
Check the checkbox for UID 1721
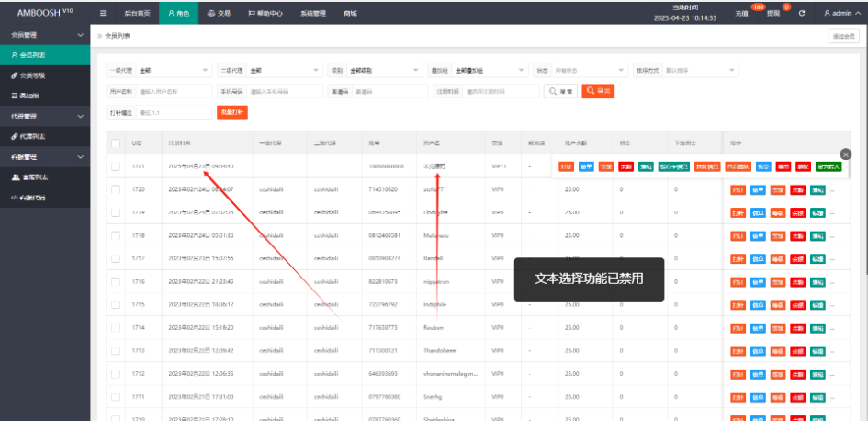click(x=115, y=166)
